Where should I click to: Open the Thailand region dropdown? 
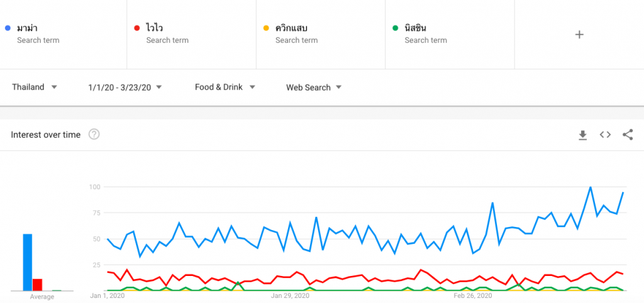(x=35, y=87)
